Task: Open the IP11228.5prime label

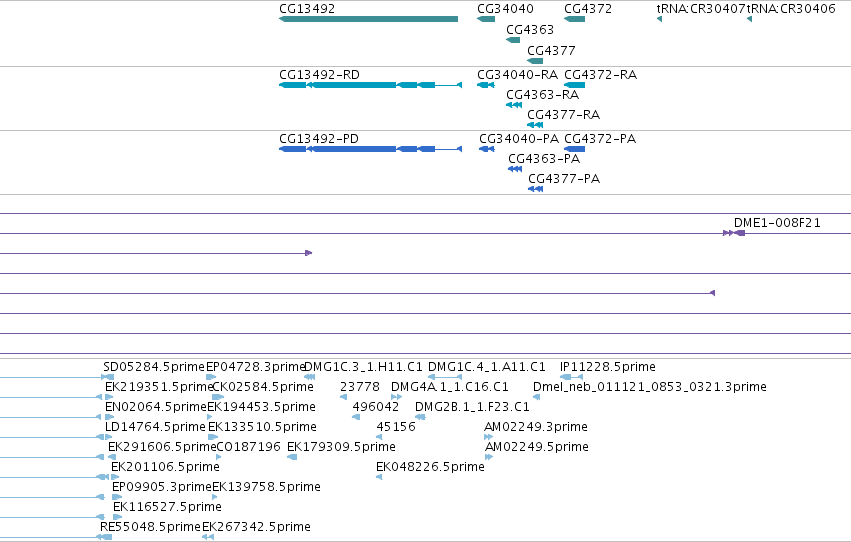Action: pos(607,367)
